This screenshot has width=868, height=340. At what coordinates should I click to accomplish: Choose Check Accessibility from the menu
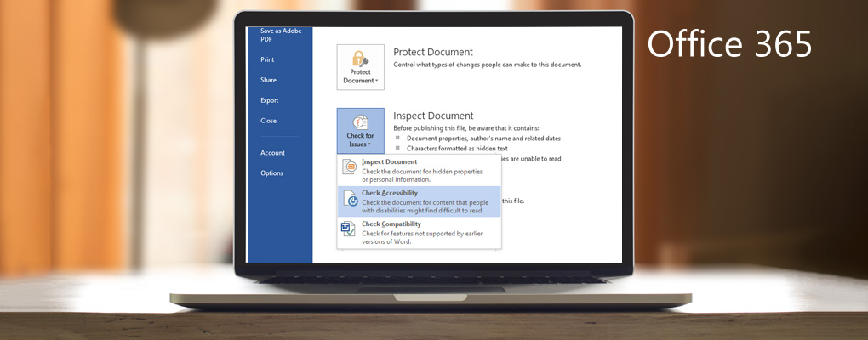[x=419, y=201]
